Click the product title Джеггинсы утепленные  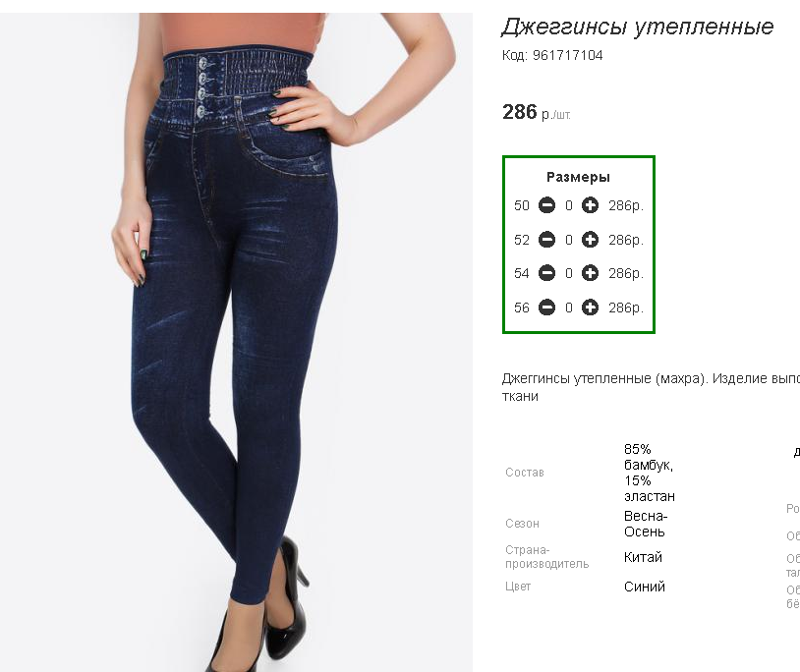(x=637, y=27)
